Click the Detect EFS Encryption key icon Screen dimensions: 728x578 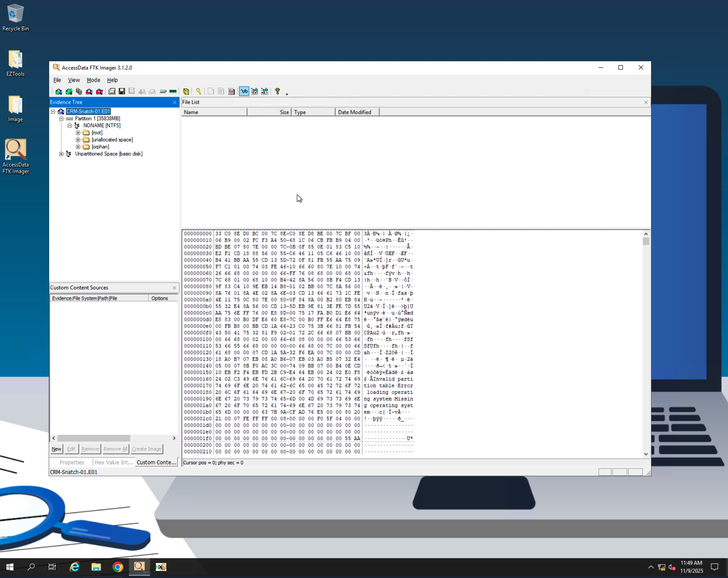click(199, 91)
